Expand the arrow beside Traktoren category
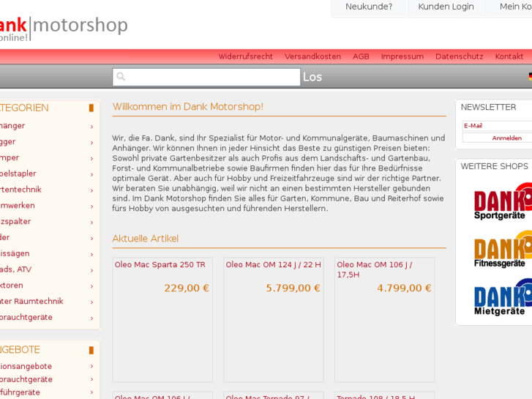The image size is (532, 399). [x=92, y=286]
